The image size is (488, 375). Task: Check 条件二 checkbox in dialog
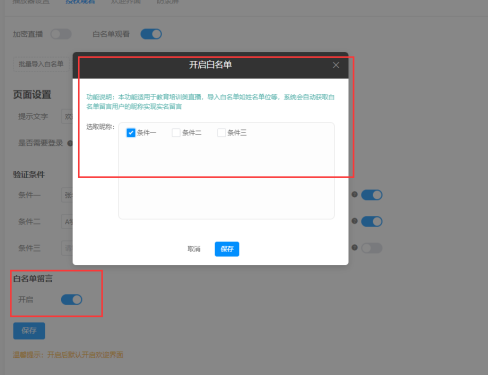coord(176,133)
